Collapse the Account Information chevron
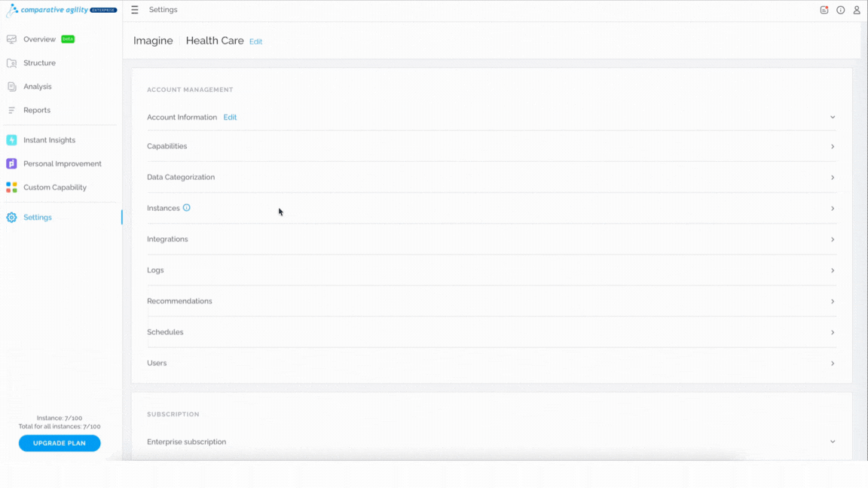 click(x=833, y=117)
